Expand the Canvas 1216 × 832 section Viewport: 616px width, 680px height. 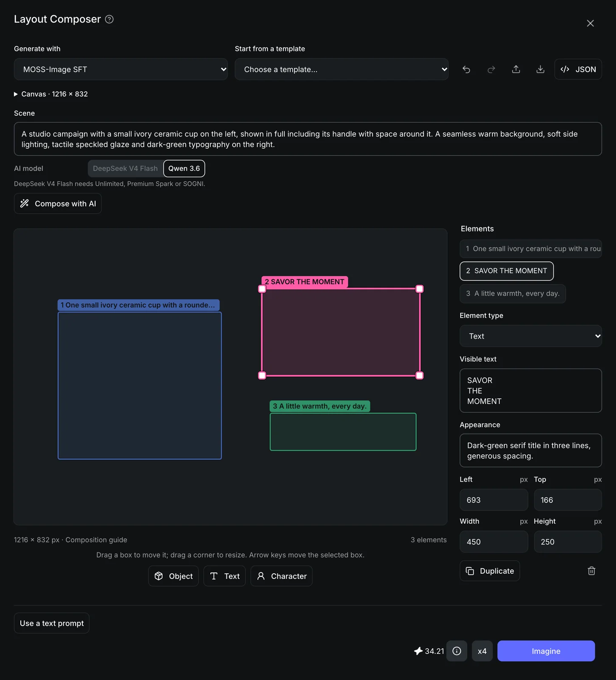pos(51,94)
